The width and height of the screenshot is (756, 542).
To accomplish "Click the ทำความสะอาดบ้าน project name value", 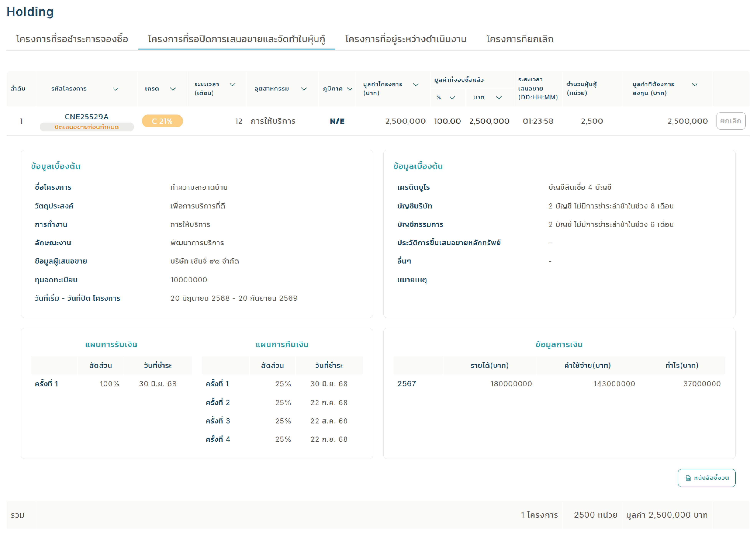I will [x=199, y=187].
